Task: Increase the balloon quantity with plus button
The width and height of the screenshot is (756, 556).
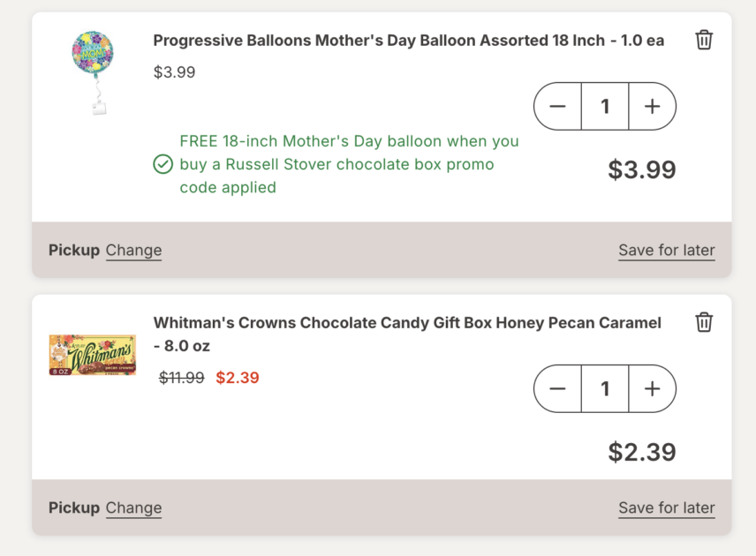Action: [653, 106]
